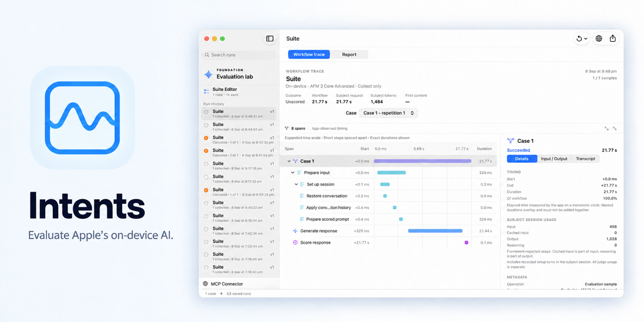644x322 pixels.
Task: Select the Suite run from 8:40:22 pm
Action: click(x=239, y=204)
